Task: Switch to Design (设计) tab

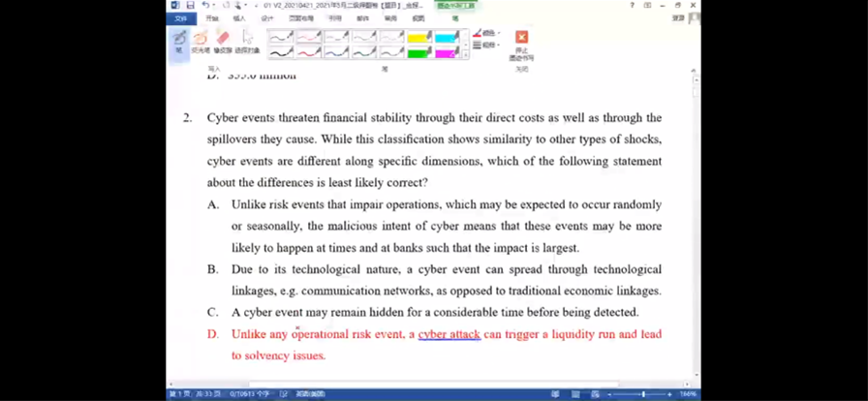Action: tap(267, 18)
